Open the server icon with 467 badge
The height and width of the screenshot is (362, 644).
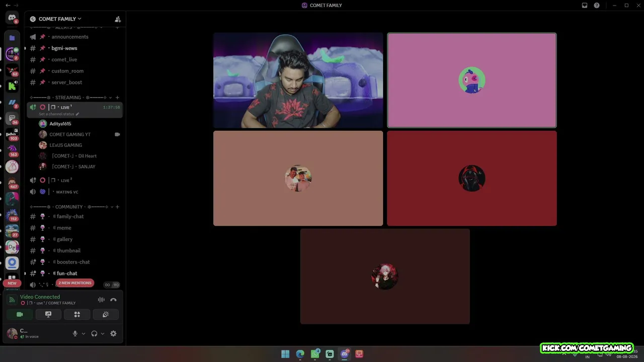coord(12,183)
